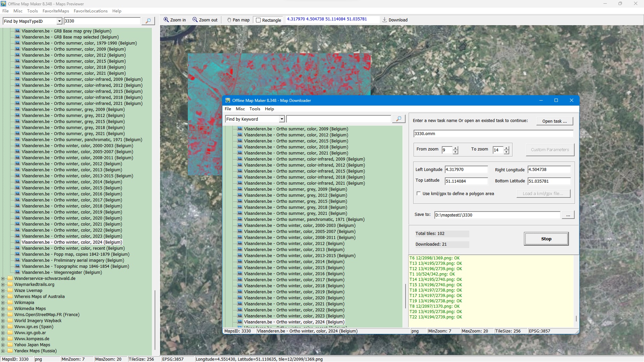
Task: Enable Use kml/gpx polygon area checkbox
Action: (419, 193)
